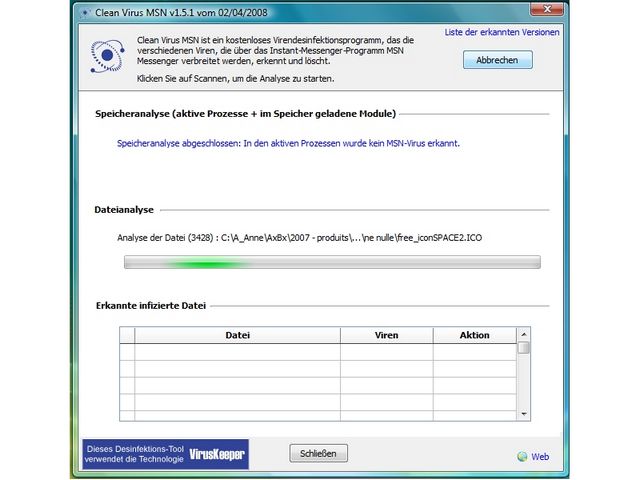Click the Erkannte infizierte Datei heading
The width and height of the screenshot is (640, 480).
tap(151, 306)
